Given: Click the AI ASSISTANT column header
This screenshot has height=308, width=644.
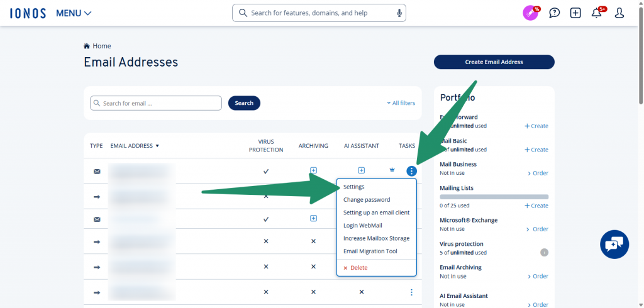Looking at the screenshot, I should (362, 146).
